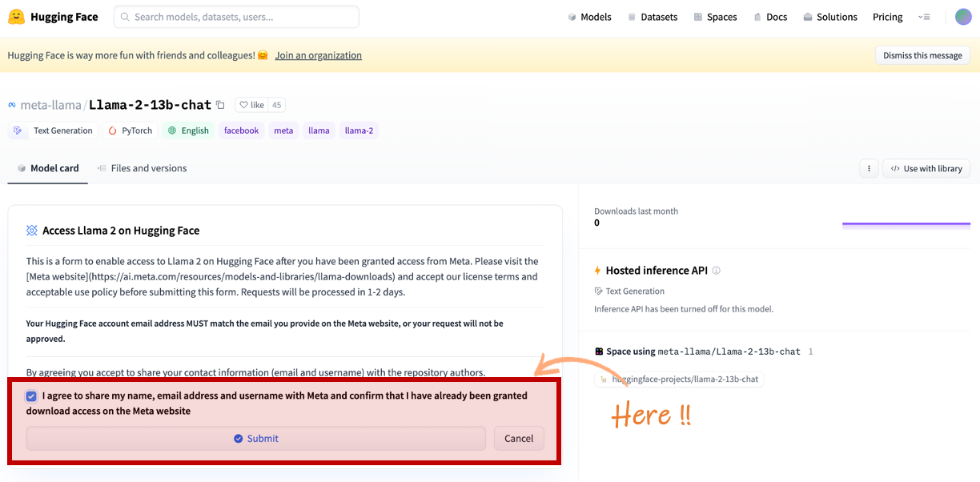Open the Models page
The height and width of the screenshot is (482, 980).
[x=589, y=17]
